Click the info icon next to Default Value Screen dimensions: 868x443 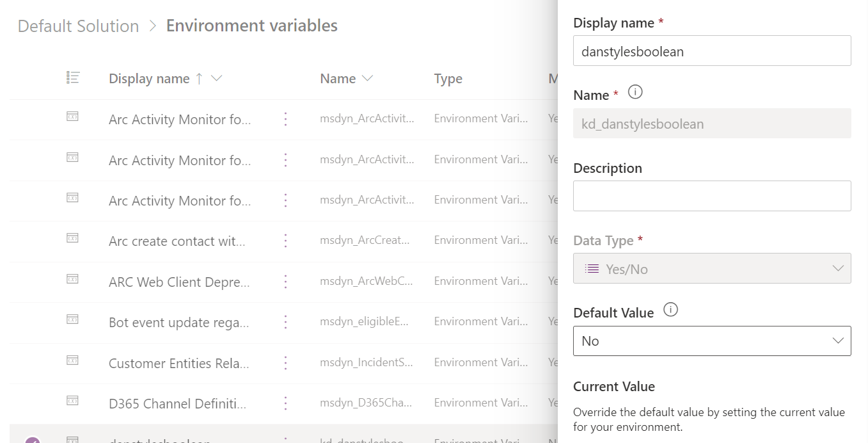click(670, 310)
